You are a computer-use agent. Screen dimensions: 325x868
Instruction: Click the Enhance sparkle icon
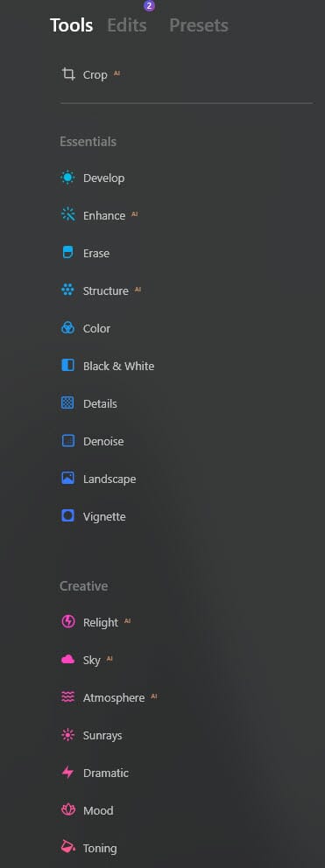point(67,214)
